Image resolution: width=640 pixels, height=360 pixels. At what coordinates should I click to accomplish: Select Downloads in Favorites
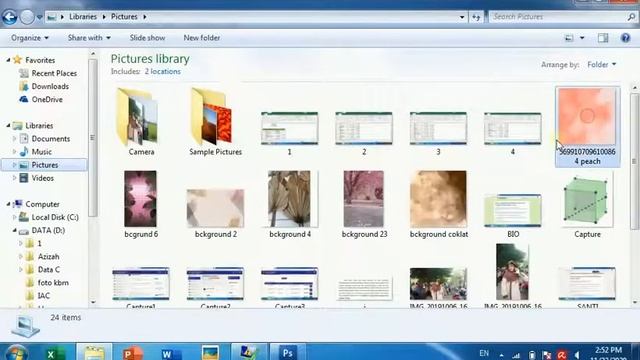pyautogui.click(x=50, y=87)
